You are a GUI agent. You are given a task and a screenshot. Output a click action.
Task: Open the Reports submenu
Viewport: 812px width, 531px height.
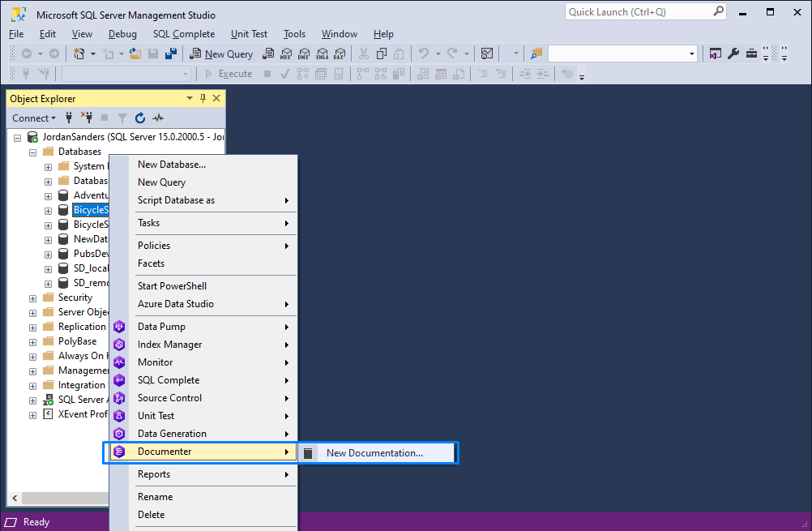203,474
